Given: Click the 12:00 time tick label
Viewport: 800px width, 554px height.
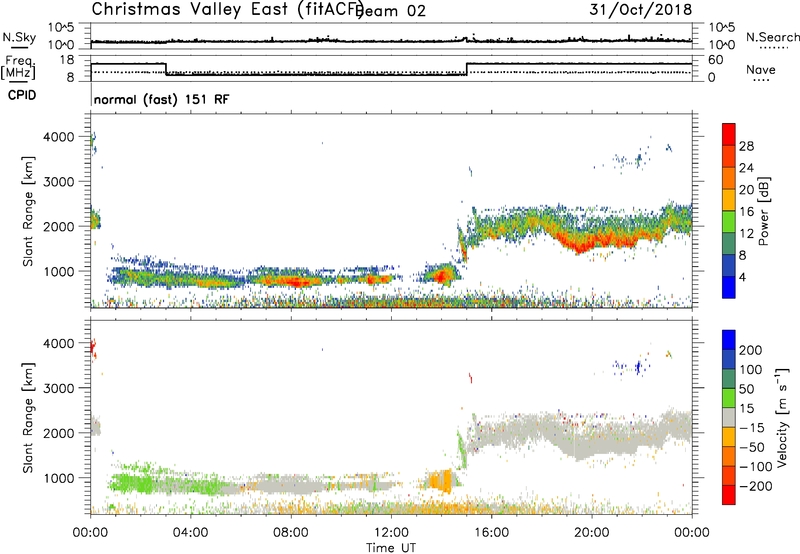Looking at the screenshot, I should pos(391,533).
